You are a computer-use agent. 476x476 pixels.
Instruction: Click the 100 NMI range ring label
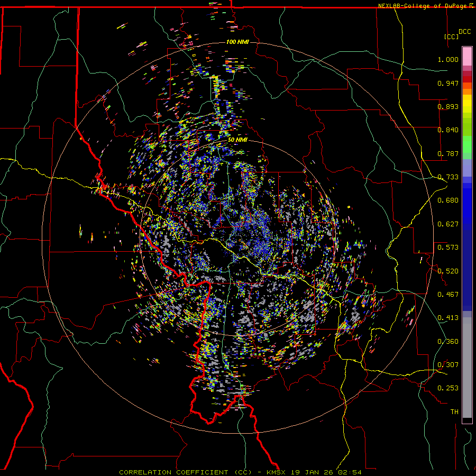pyautogui.click(x=237, y=42)
